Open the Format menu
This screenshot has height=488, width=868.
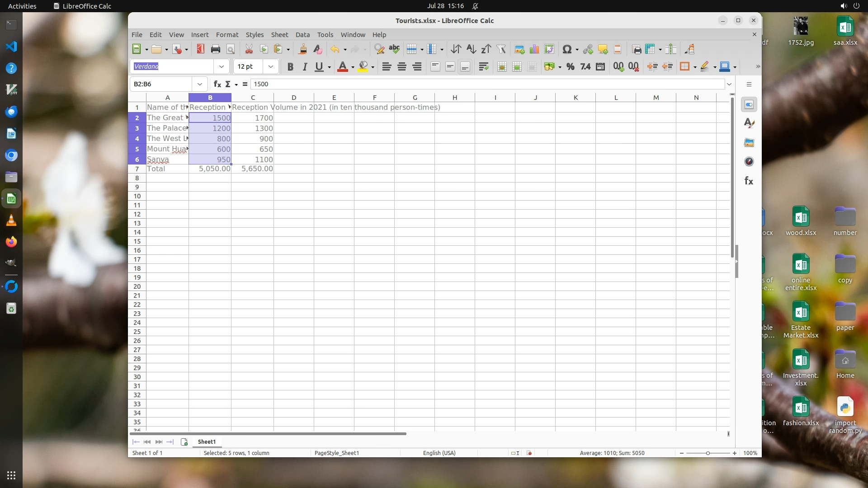pyautogui.click(x=227, y=35)
